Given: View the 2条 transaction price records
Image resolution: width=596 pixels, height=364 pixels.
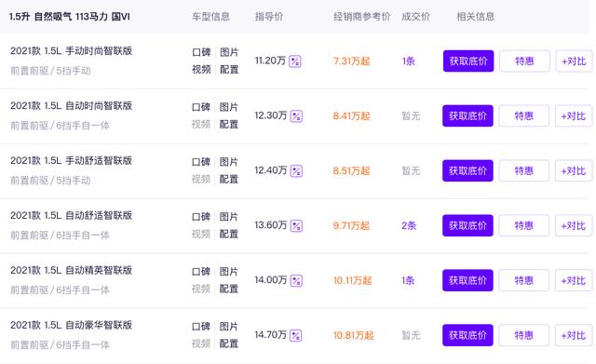Looking at the screenshot, I should (x=409, y=225).
